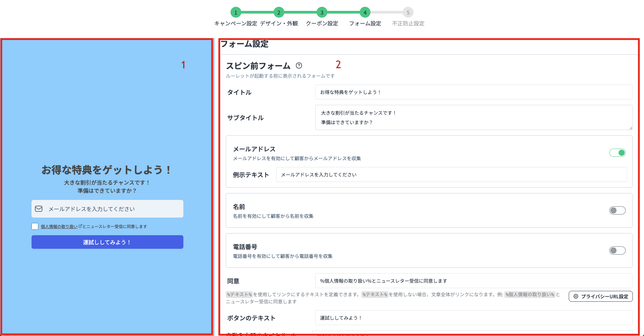644x336 pixels.
Task: Click step circle 1 for キャンペーン設定
Action: coord(236,12)
